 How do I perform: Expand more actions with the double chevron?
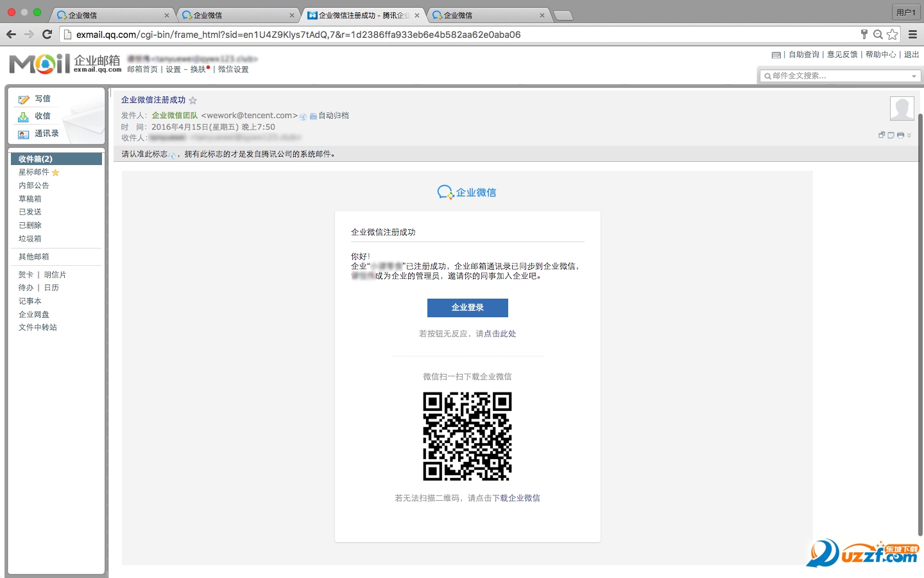(x=909, y=135)
